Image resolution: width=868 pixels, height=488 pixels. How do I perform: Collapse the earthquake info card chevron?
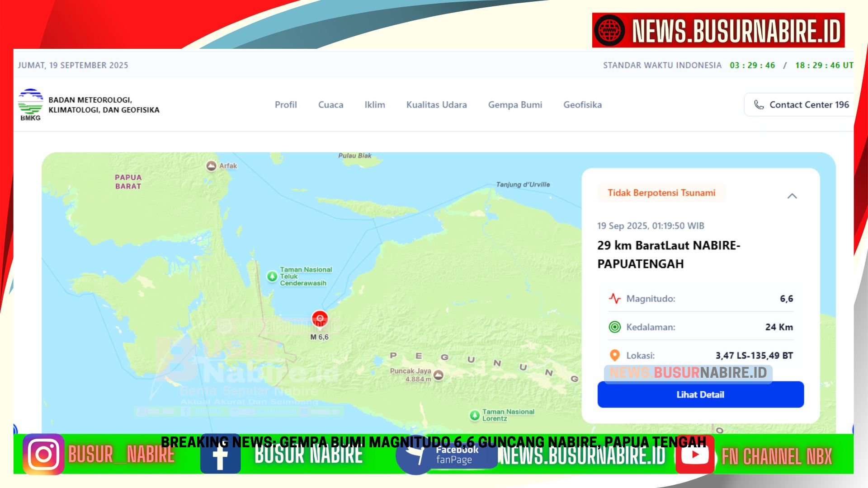792,196
